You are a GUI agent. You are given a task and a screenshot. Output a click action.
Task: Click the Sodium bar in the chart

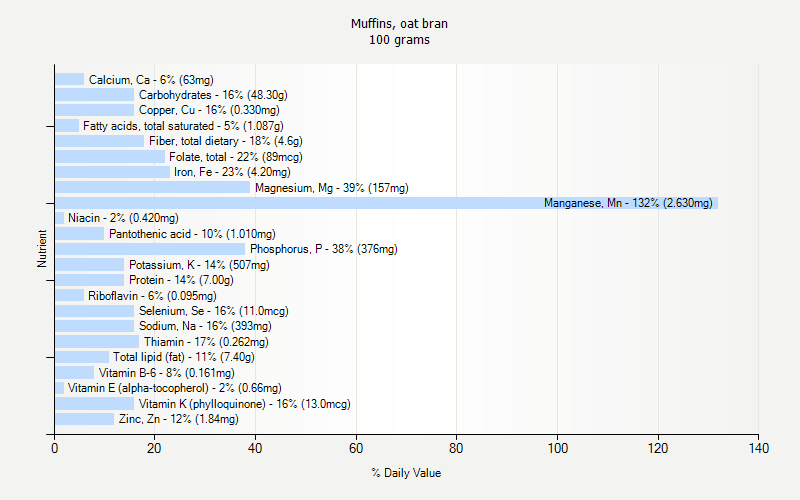pos(94,326)
